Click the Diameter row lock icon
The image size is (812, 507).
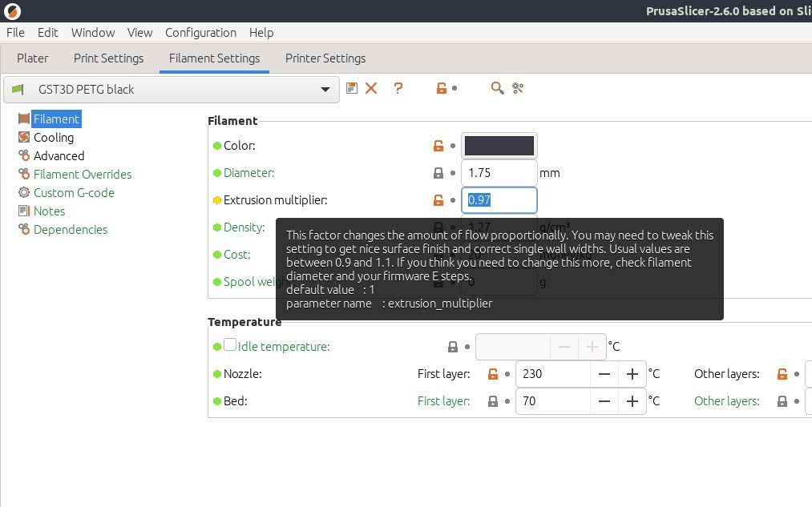pos(438,173)
